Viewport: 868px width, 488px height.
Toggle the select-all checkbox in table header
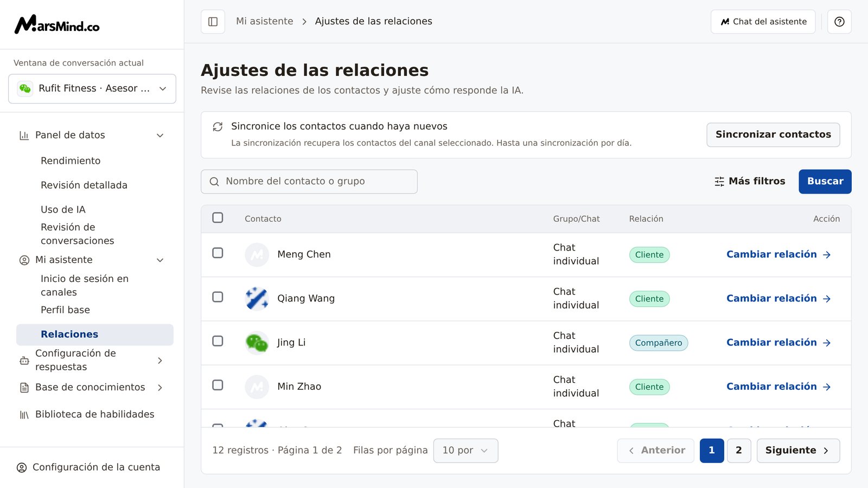(x=218, y=217)
